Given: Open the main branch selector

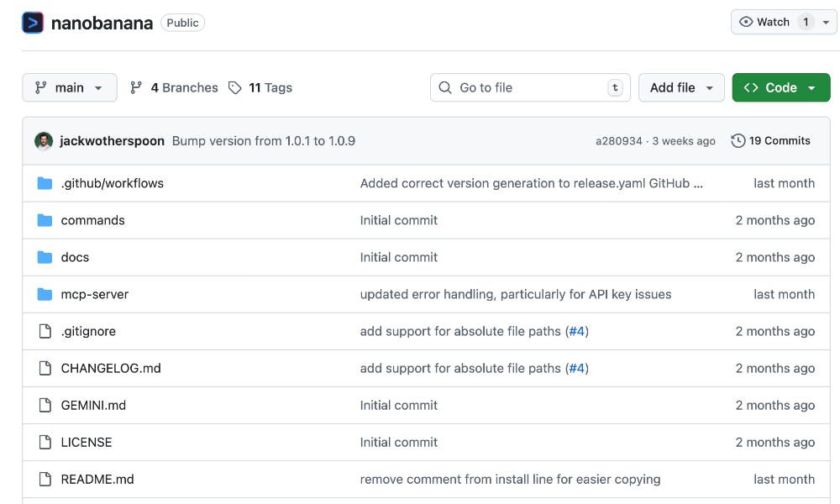Looking at the screenshot, I should (70, 87).
